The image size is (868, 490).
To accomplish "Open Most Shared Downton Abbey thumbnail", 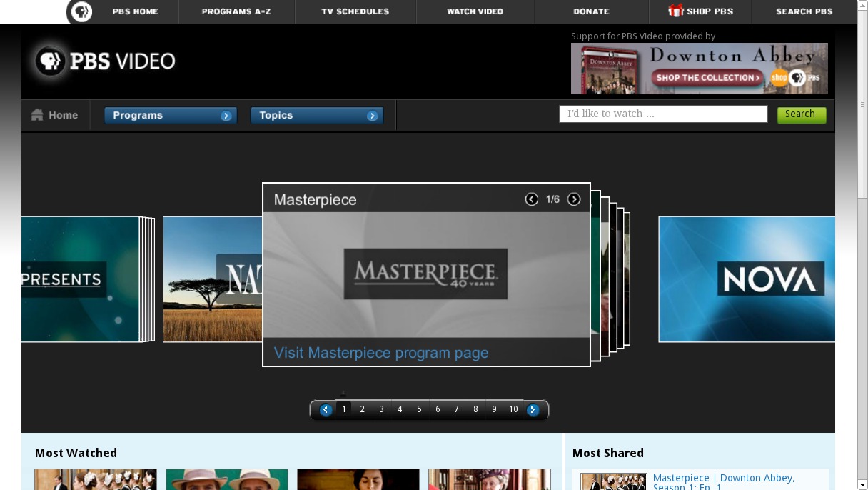I will tap(613, 481).
